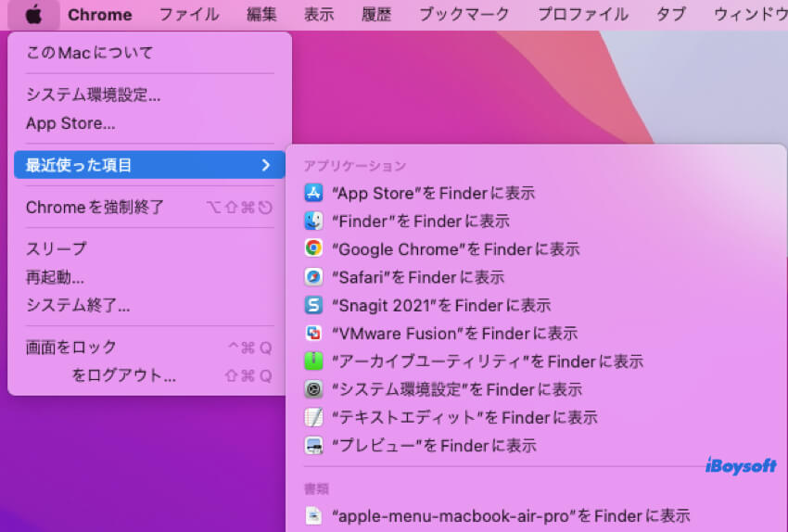Click the apple-menu-macbook-air-pro document icon
Screen dimensions: 788x532
(x=313, y=516)
